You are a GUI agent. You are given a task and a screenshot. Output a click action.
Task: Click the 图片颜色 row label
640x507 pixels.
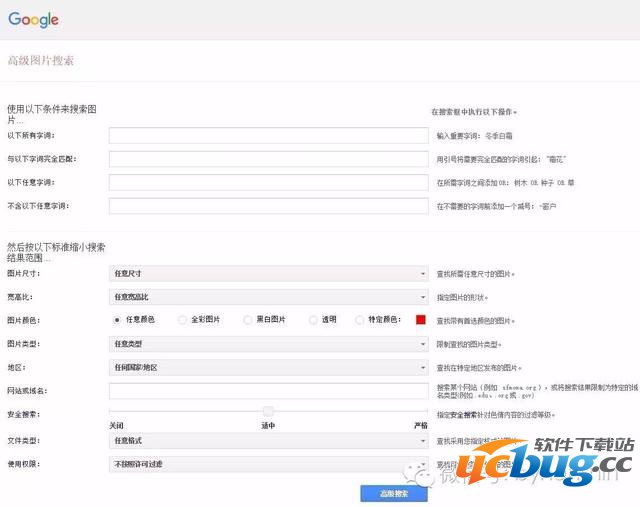click(x=23, y=320)
